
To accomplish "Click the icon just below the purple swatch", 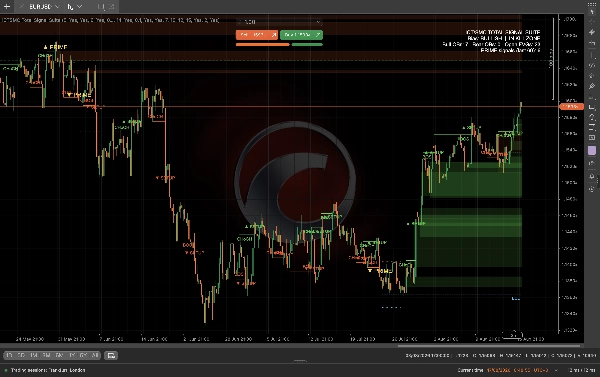I will 592,163.
